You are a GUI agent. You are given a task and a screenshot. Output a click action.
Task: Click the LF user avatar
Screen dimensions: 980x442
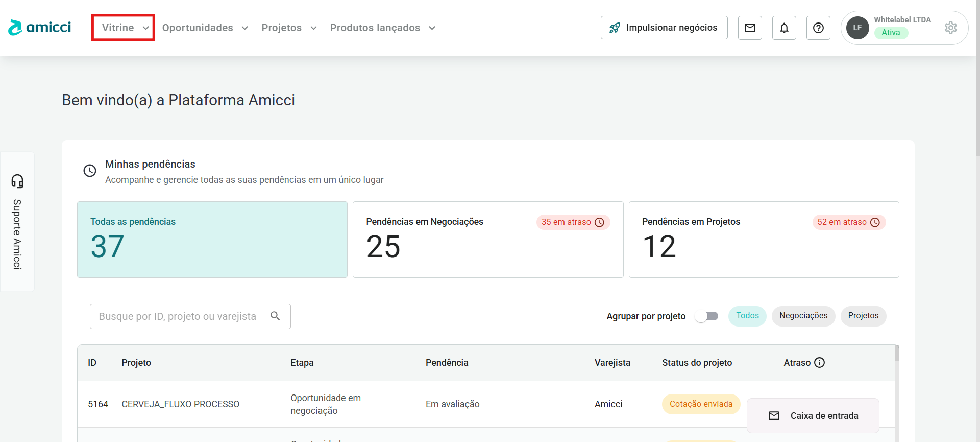pyautogui.click(x=857, y=28)
